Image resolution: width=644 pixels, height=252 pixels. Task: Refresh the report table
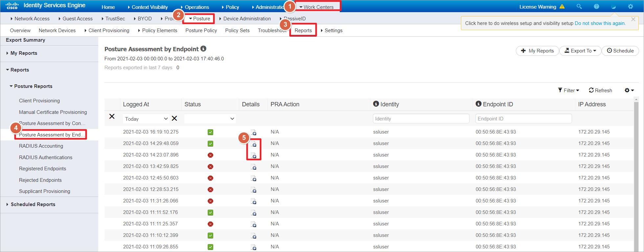[x=600, y=90]
